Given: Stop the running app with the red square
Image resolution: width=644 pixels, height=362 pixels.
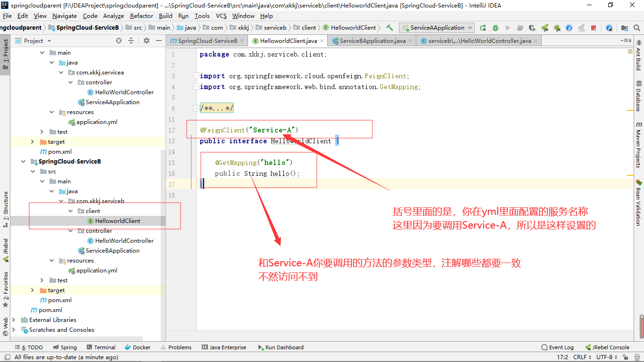Looking at the screenshot, I should (594, 28).
